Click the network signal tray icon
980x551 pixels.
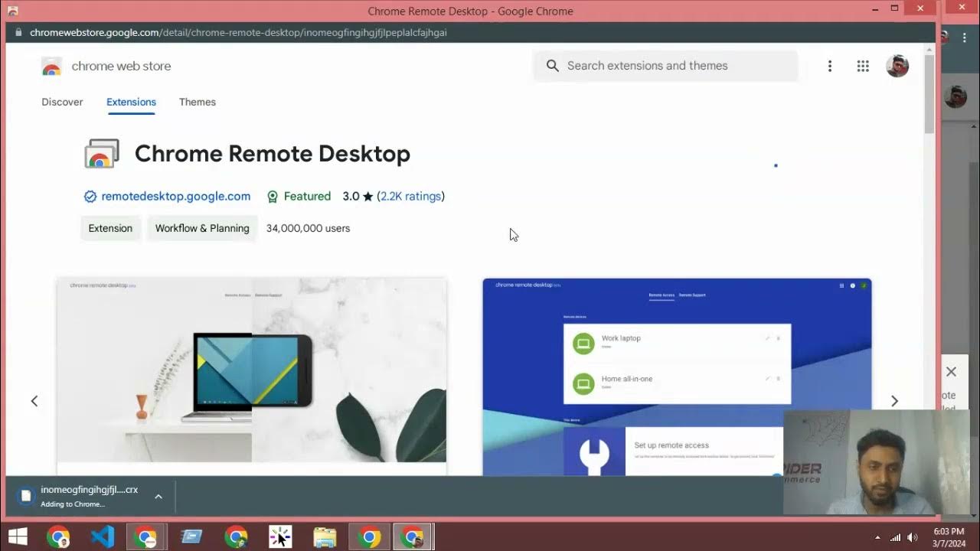click(895, 537)
